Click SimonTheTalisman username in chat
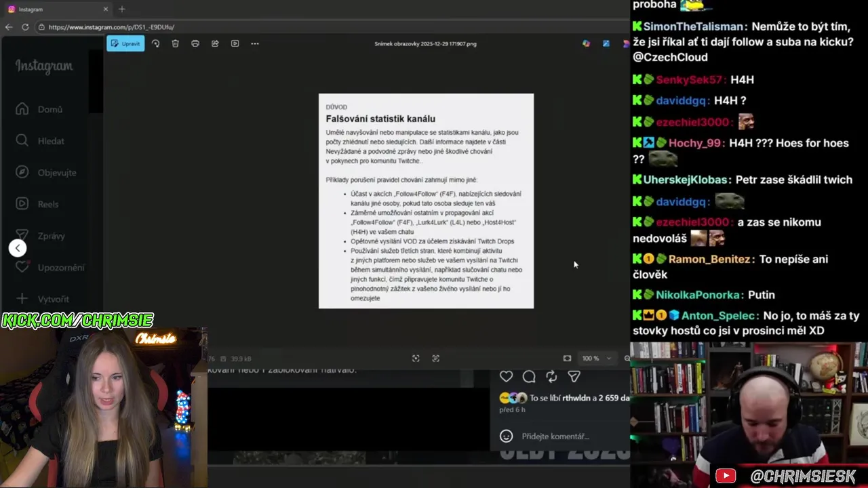The width and height of the screenshot is (868, 488). (x=693, y=26)
